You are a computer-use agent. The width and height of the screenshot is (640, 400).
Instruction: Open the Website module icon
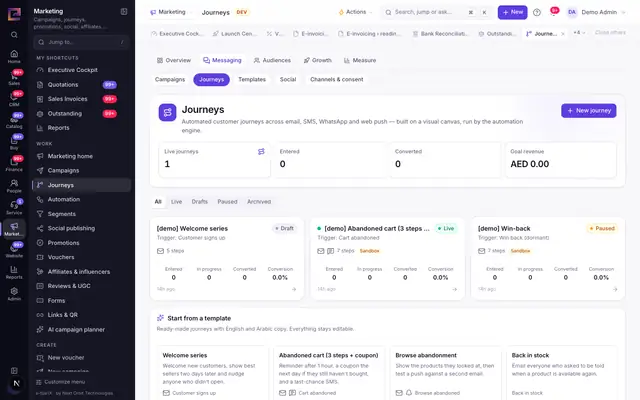(14, 250)
